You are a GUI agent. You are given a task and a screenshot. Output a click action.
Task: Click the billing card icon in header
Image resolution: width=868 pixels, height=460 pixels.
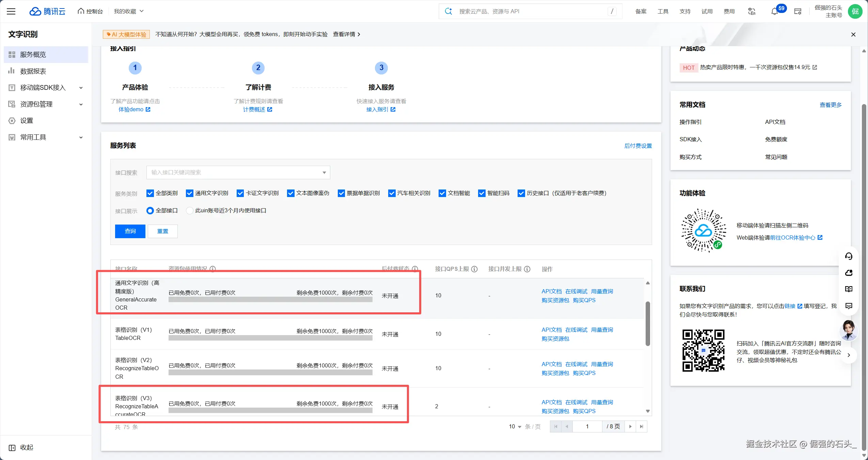pos(798,11)
